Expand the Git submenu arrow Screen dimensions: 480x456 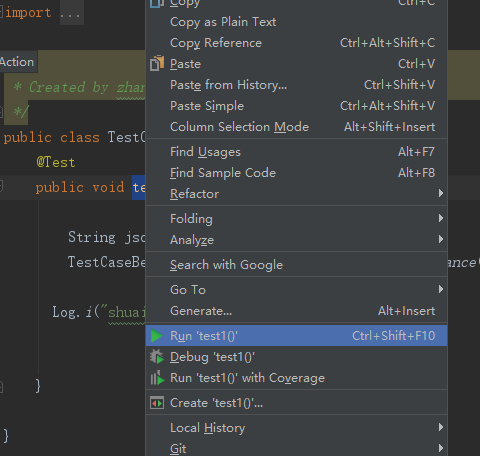pyautogui.click(x=441, y=448)
